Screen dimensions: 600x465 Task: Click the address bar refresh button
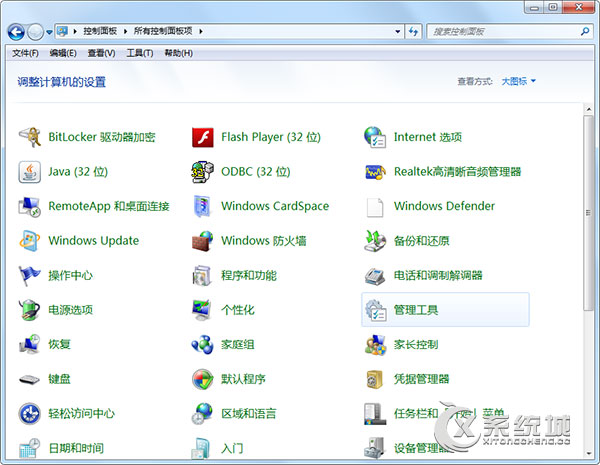[413, 31]
